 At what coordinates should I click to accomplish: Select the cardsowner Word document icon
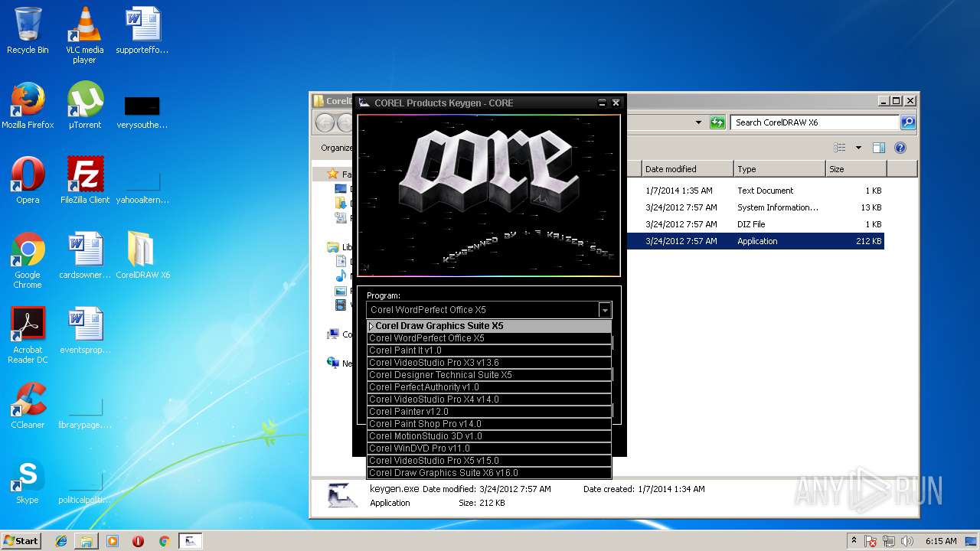point(85,255)
